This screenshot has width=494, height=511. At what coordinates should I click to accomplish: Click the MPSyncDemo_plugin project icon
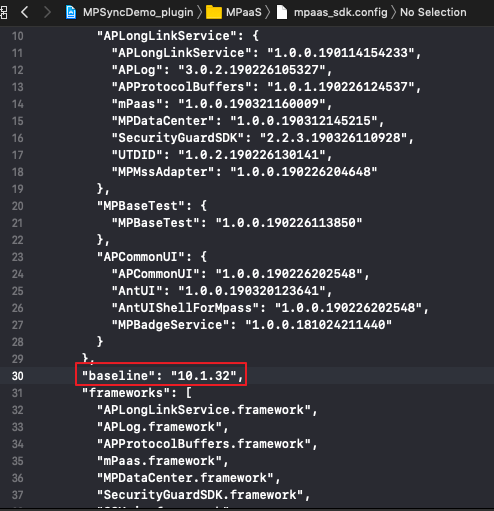coord(71,12)
